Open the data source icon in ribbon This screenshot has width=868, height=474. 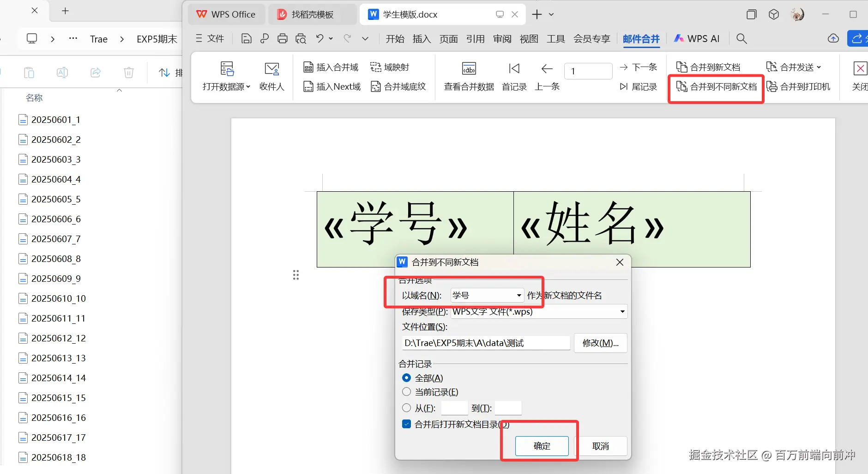click(227, 69)
